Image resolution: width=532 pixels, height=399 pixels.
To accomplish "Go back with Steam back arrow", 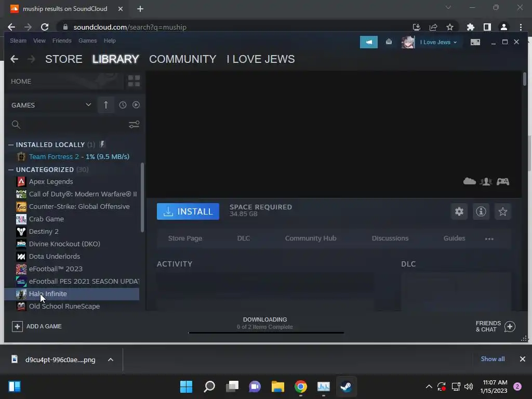I will click(14, 59).
